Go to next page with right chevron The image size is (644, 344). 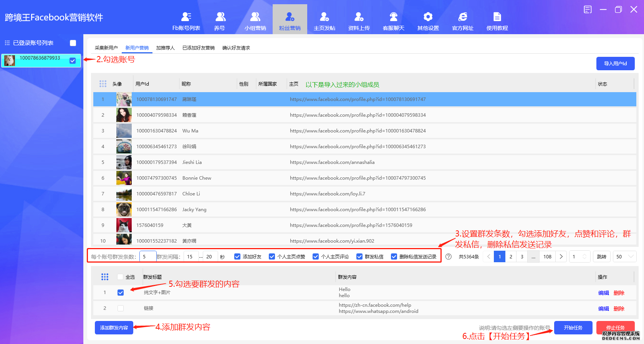click(x=561, y=256)
